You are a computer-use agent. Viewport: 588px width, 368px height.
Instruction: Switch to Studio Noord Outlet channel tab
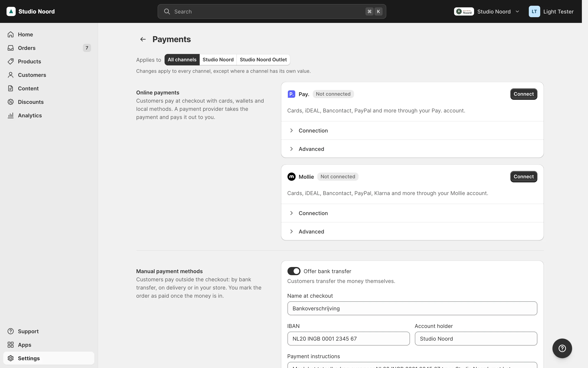coord(263,60)
